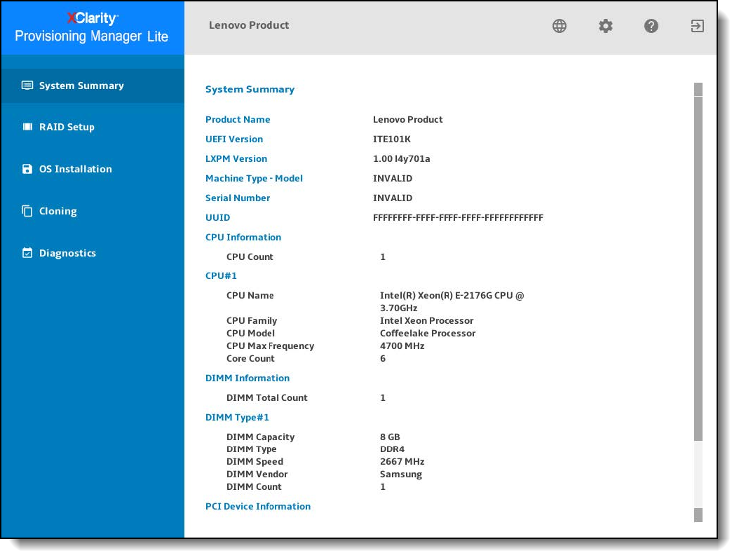Click the Lenovo Product header title
This screenshot has width=739, height=560.
(249, 25)
